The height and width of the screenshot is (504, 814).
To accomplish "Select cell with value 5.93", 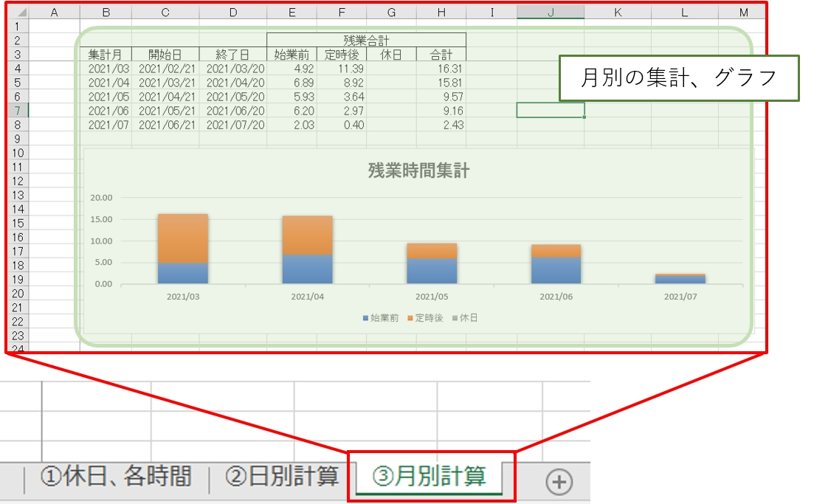I will point(292,97).
